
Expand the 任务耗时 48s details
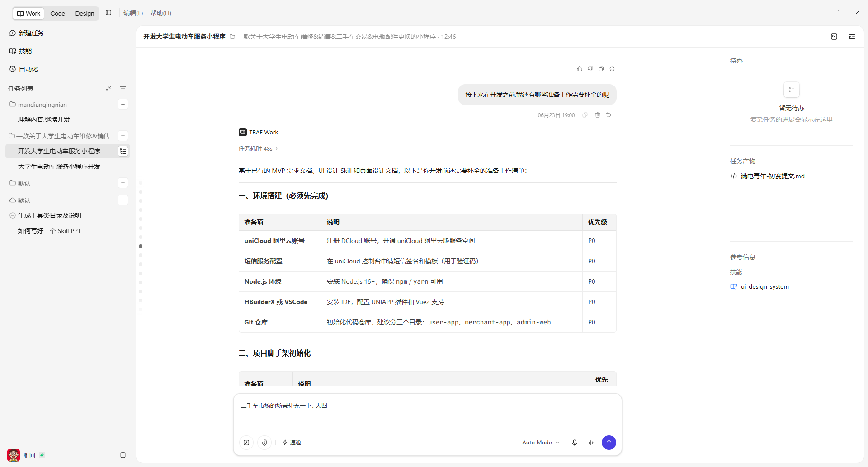258,148
